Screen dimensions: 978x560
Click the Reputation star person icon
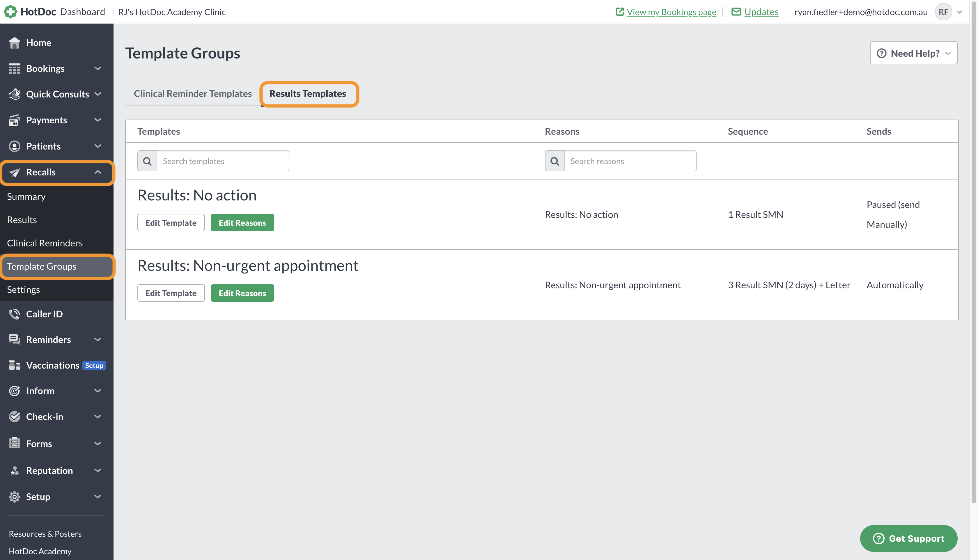(x=14, y=471)
